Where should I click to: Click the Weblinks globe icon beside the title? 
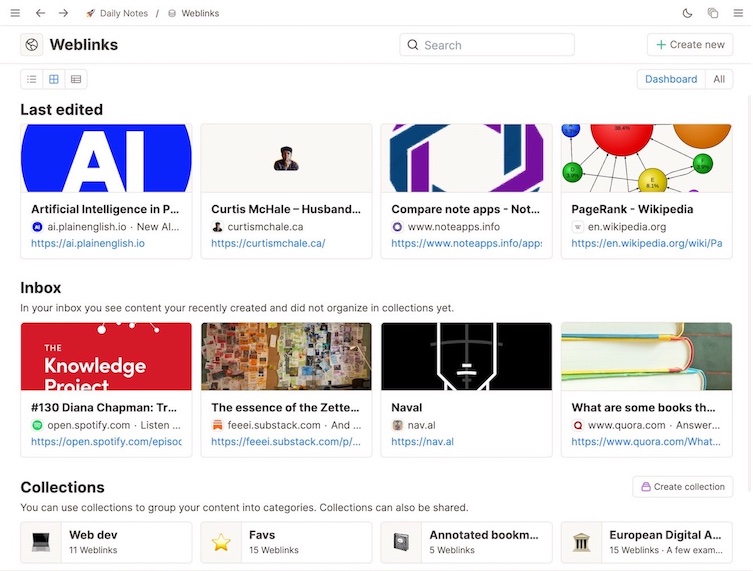[32, 45]
